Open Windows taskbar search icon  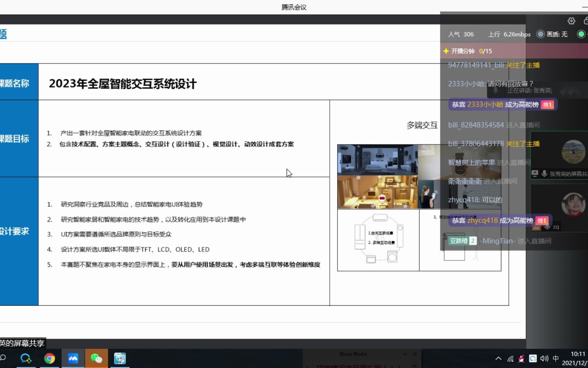click(3, 358)
